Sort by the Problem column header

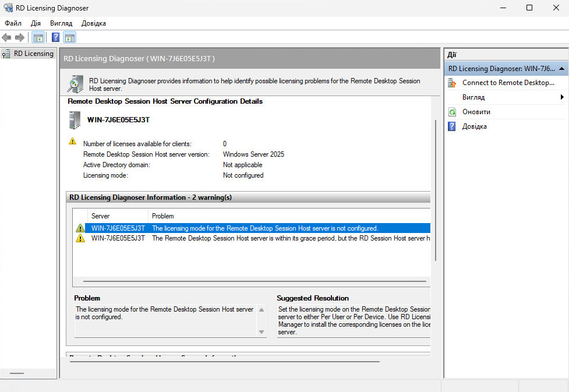289,216
